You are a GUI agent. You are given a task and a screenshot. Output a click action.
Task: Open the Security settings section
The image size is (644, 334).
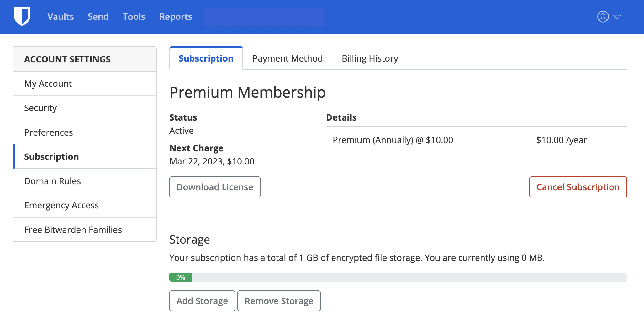(x=40, y=108)
